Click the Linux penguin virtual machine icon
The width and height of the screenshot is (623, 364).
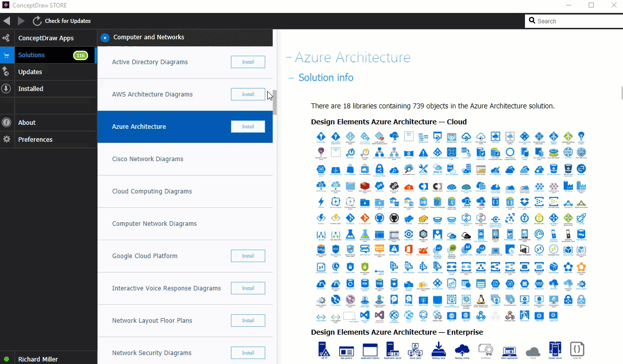(481, 300)
